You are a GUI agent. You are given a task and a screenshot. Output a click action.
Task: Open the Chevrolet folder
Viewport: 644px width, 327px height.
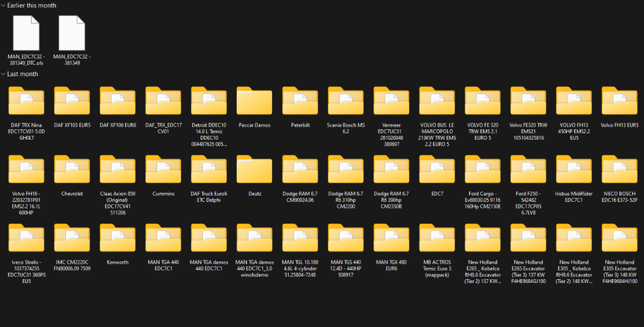click(72, 170)
